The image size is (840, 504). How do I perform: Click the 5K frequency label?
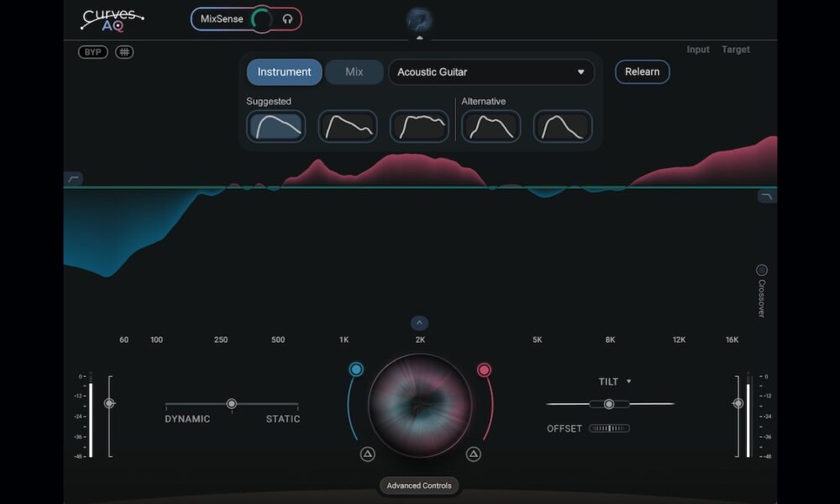pyautogui.click(x=538, y=339)
